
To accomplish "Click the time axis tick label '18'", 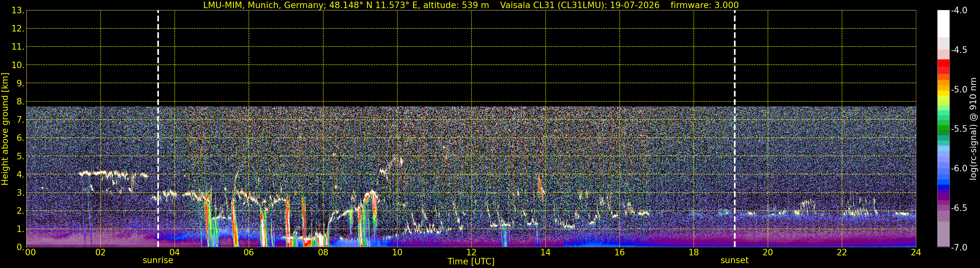I will point(694,252).
